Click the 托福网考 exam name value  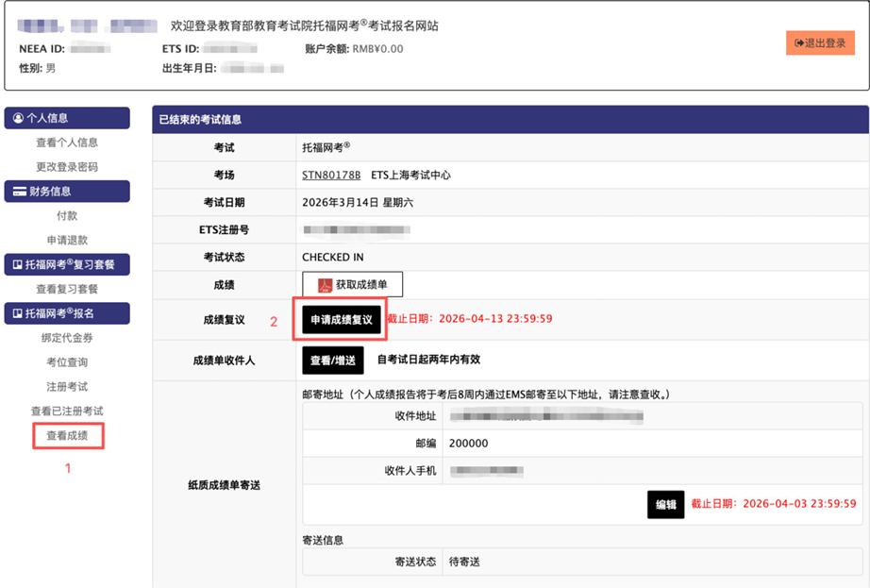326,147
